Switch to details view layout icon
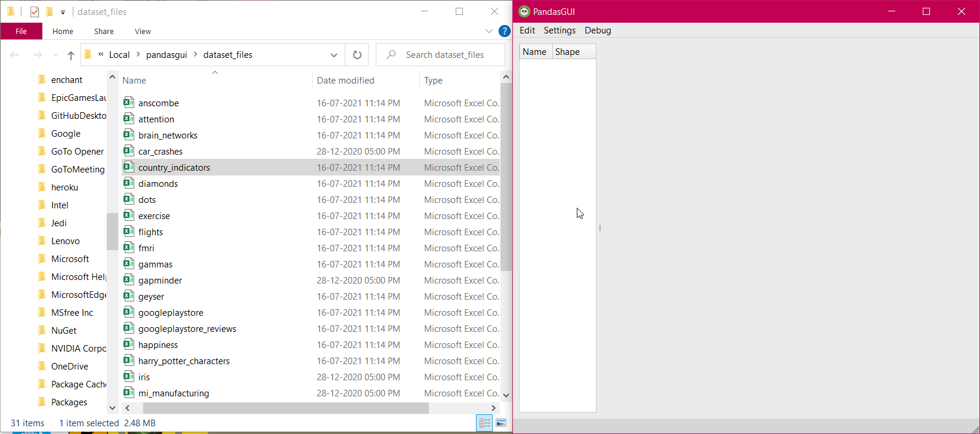 484,423
